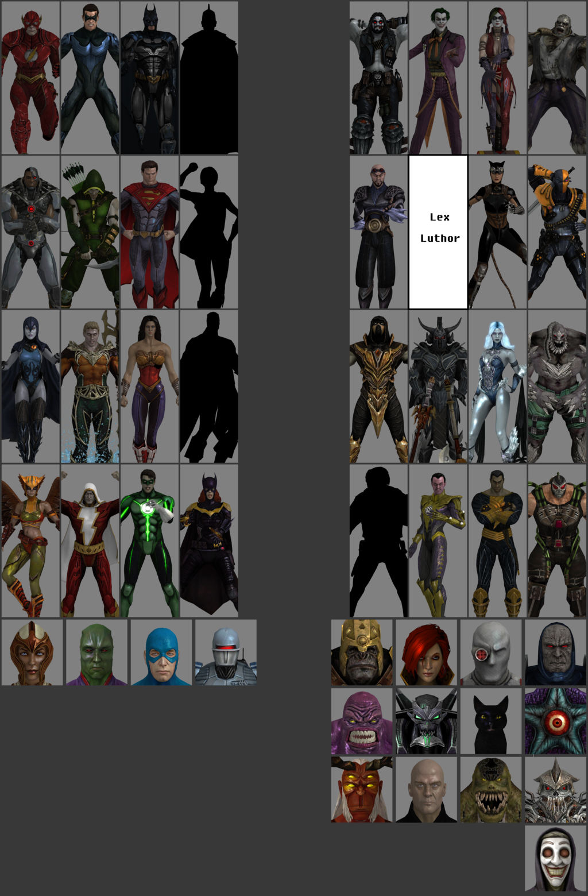Click the black silhouette beside Sinestro
Viewport: 588px width, 896px height.
click(x=379, y=541)
